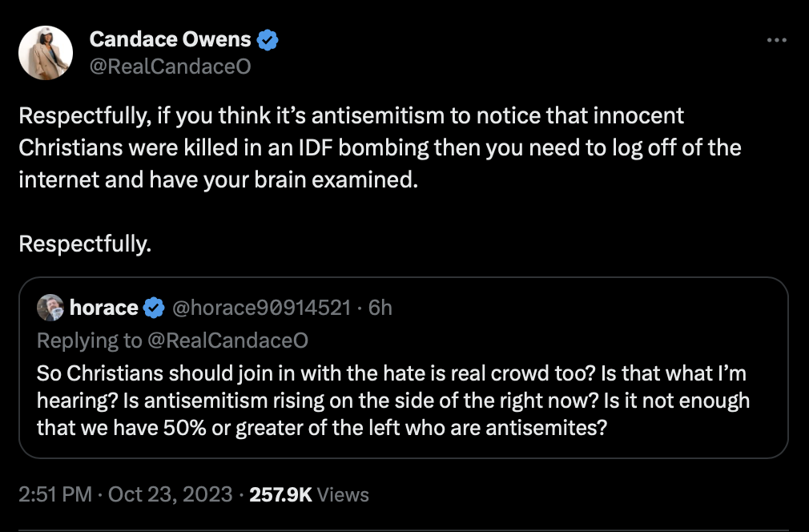
Task: Open Candace Owens' profile picture
Action: pyautogui.click(x=46, y=52)
